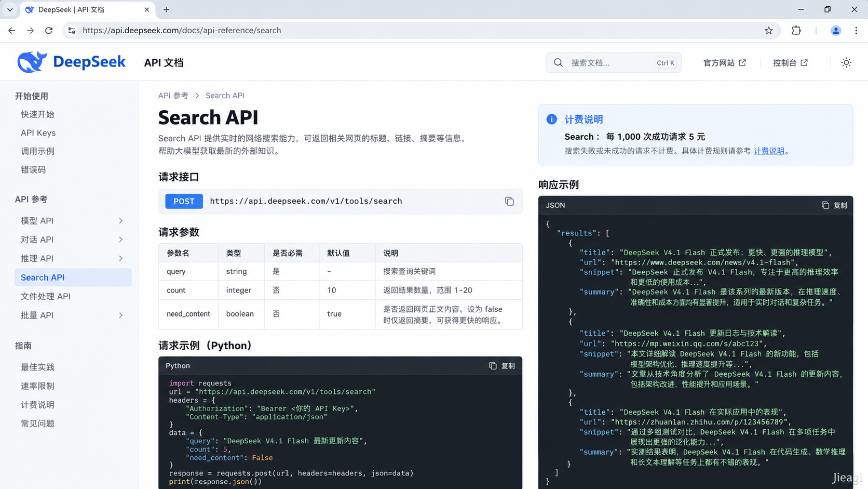This screenshot has height=489, width=868.
Task: Go back to the previous page
Action: coord(12,31)
